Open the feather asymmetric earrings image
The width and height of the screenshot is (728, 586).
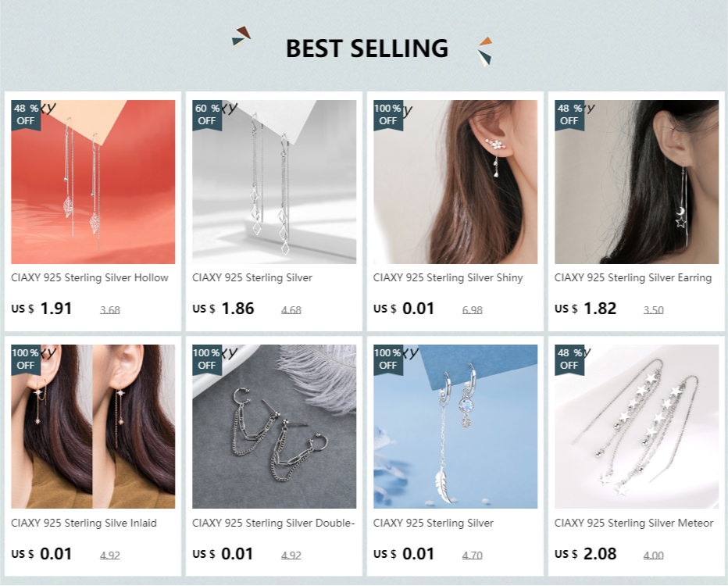(455, 427)
